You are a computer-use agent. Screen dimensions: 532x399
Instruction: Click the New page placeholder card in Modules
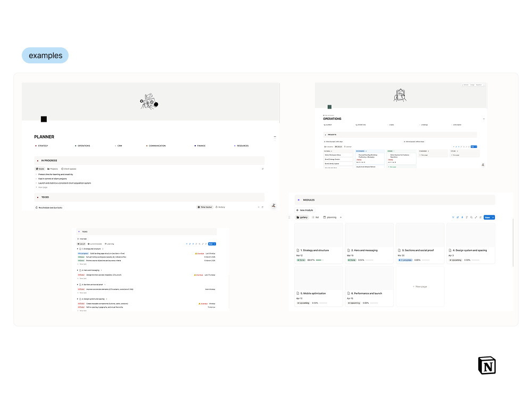pyautogui.click(x=420, y=287)
